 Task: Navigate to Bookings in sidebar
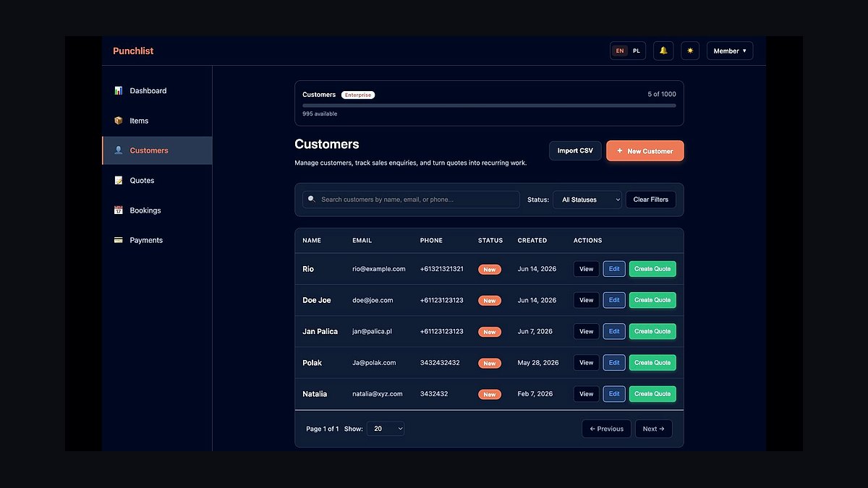157,210
